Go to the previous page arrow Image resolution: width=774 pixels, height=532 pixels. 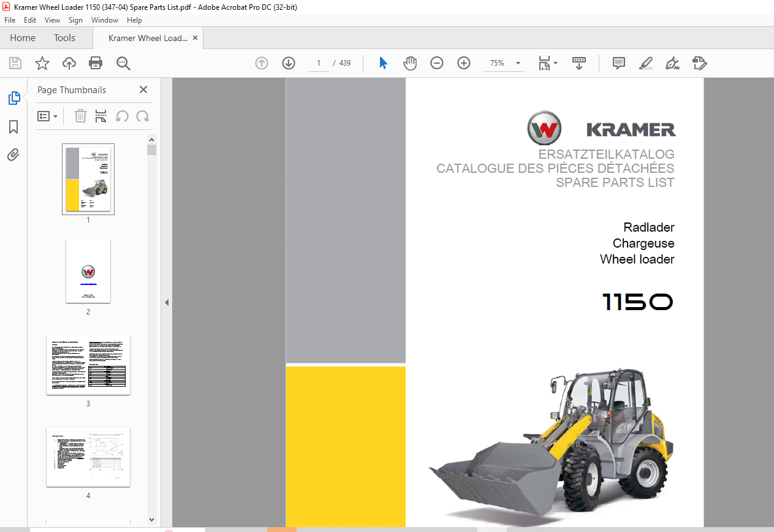(x=262, y=63)
